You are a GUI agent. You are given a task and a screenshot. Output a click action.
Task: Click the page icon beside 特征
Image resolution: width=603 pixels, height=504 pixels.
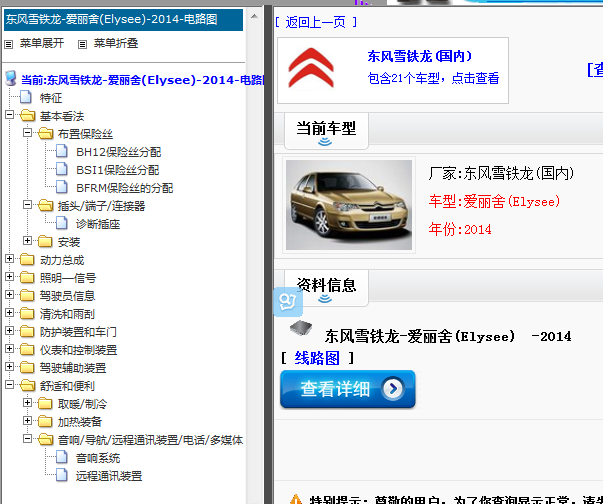(26, 97)
